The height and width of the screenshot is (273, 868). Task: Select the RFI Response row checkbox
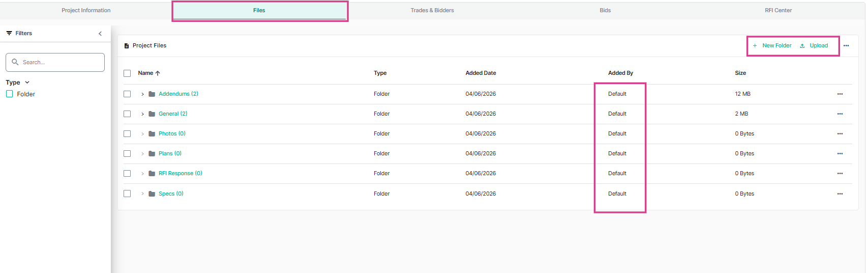click(x=127, y=174)
